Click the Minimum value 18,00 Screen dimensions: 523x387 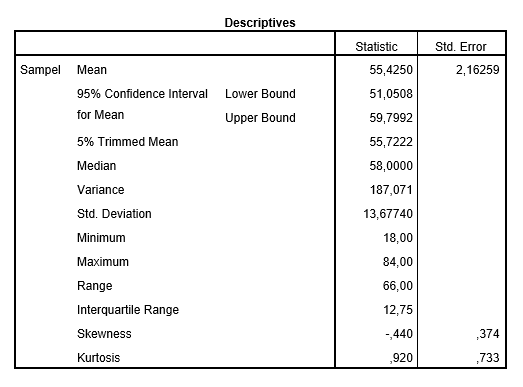398,238
